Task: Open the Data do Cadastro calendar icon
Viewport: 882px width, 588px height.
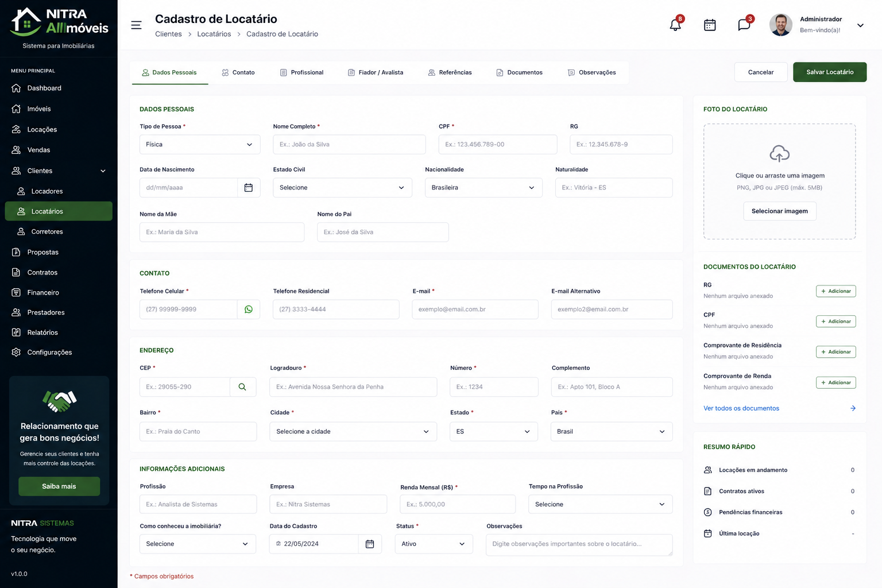Action: 370,544
